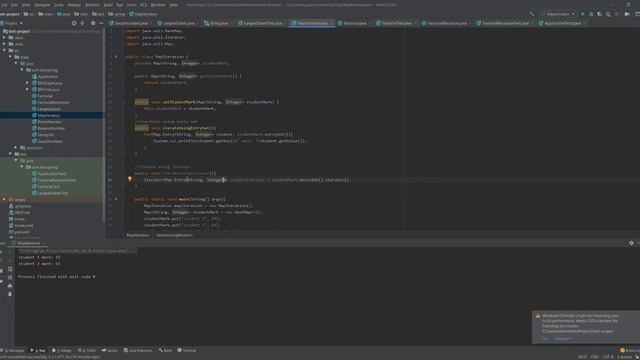Open the Debug tool window button
The image size is (640, 360).
pos(62,350)
